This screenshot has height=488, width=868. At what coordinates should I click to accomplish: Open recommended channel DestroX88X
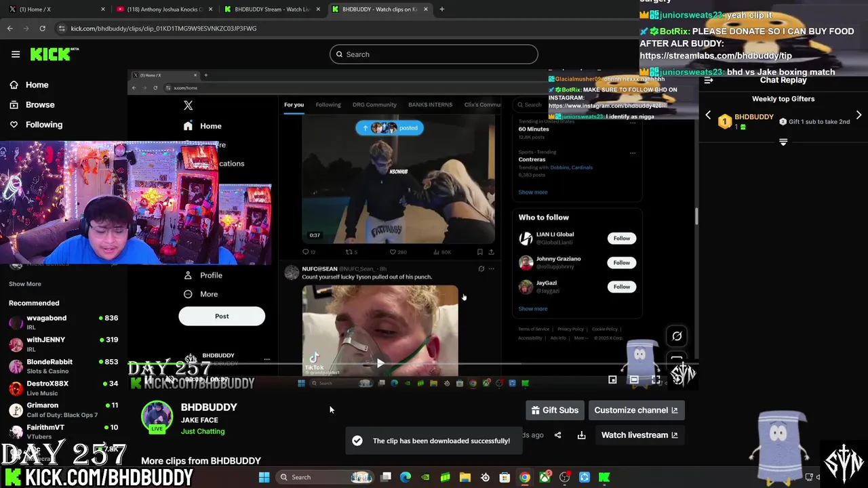point(62,388)
